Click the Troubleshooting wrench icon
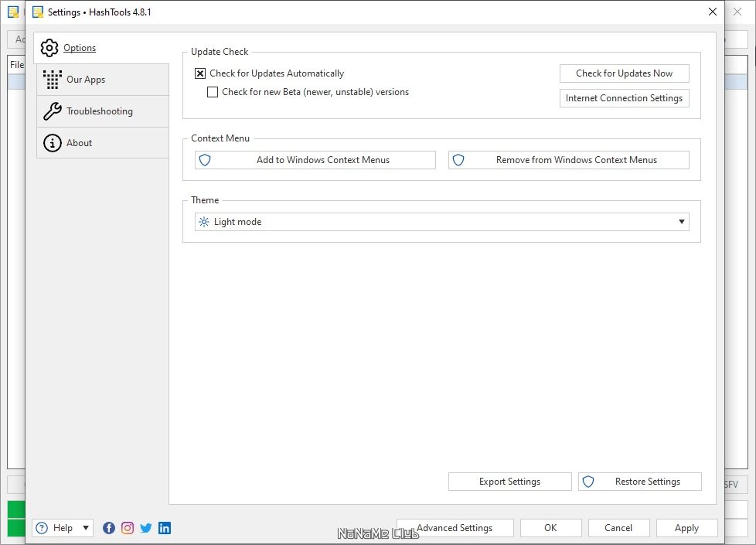The image size is (756, 545). click(x=52, y=111)
